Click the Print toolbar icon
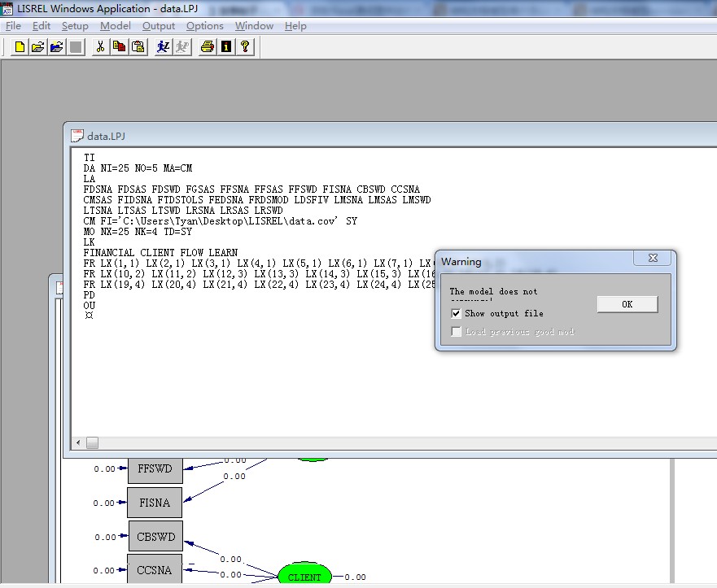The image size is (717, 588). tap(207, 46)
